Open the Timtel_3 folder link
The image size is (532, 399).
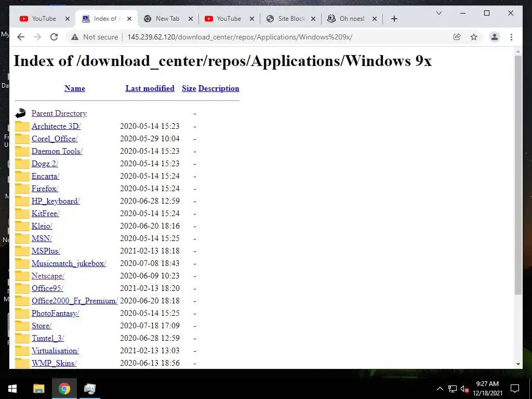(48, 338)
